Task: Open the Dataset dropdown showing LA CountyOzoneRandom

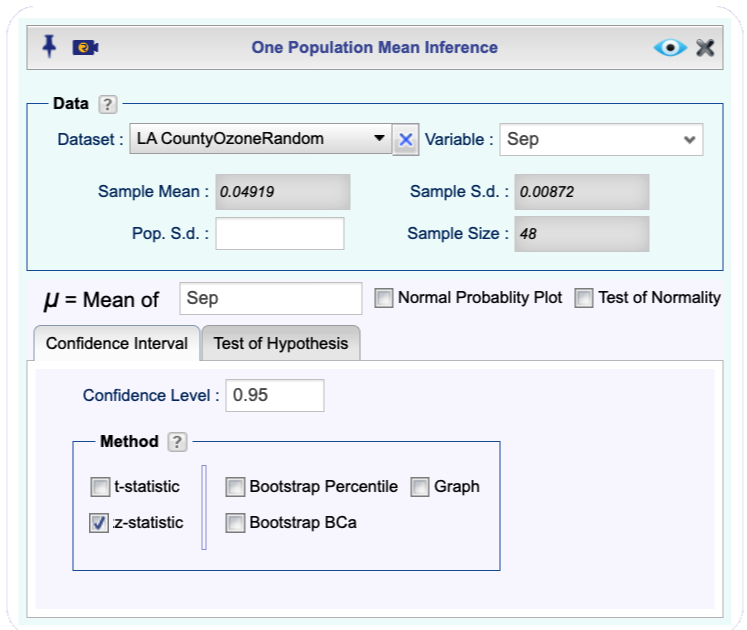Action: tap(261, 139)
